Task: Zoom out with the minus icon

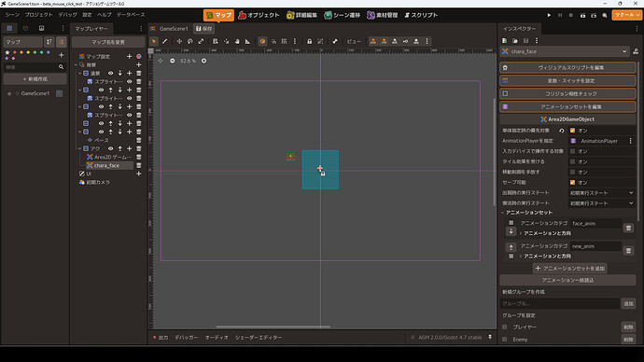Action: (x=173, y=61)
